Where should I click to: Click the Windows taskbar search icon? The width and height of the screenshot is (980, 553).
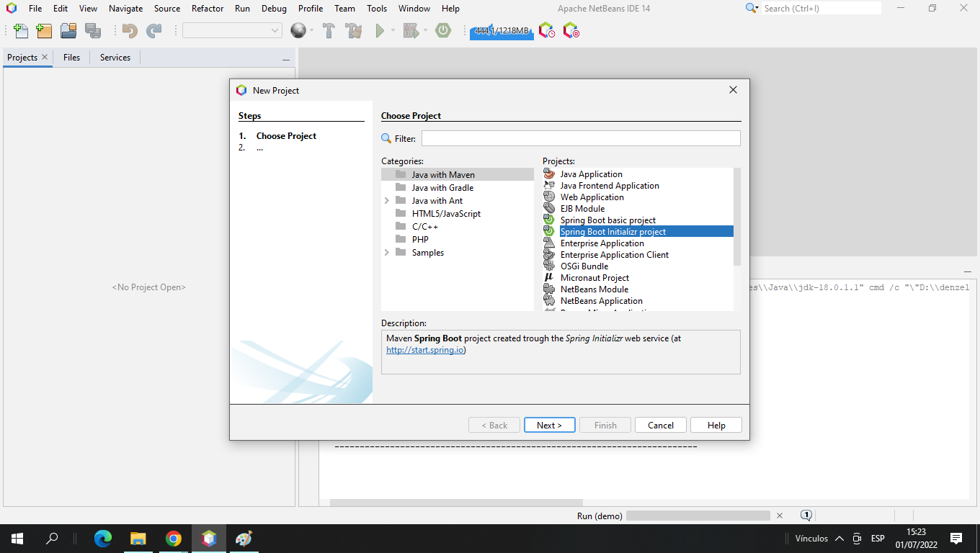point(52,538)
